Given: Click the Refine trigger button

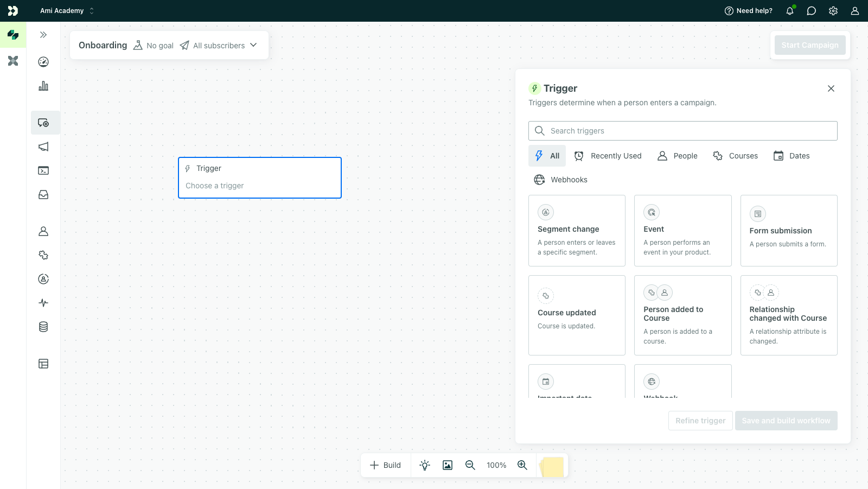Looking at the screenshot, I should (x=700, y=421).
